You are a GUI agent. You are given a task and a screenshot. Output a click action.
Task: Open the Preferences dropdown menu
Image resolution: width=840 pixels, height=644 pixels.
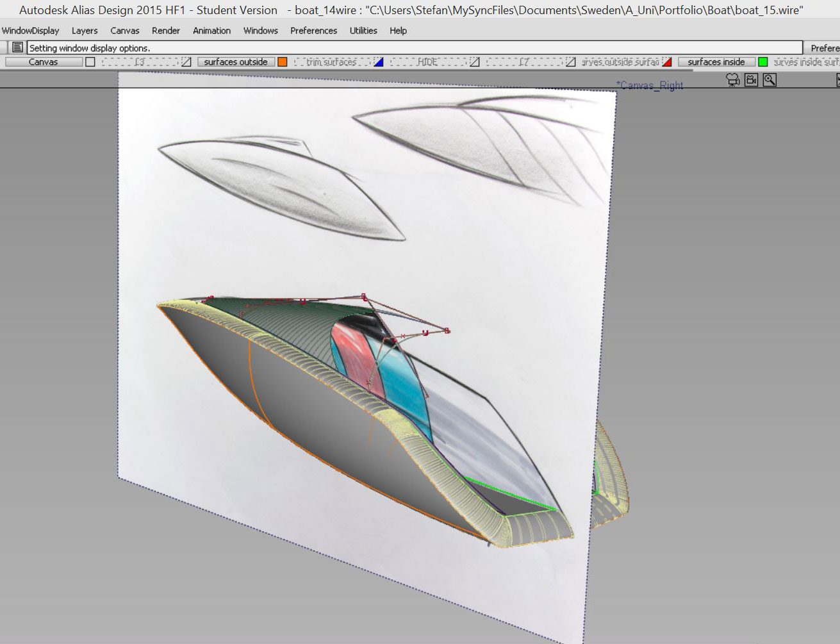[313, 31]
